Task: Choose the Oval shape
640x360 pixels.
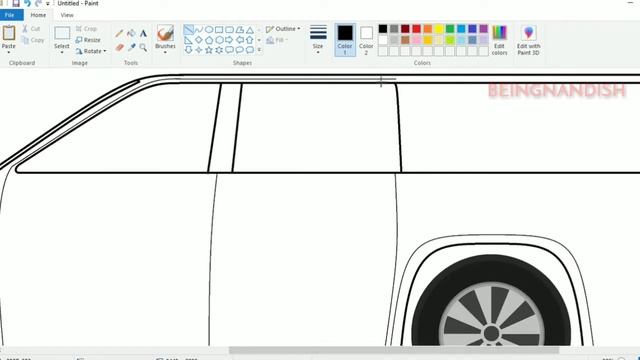Action: click(209, 30)
